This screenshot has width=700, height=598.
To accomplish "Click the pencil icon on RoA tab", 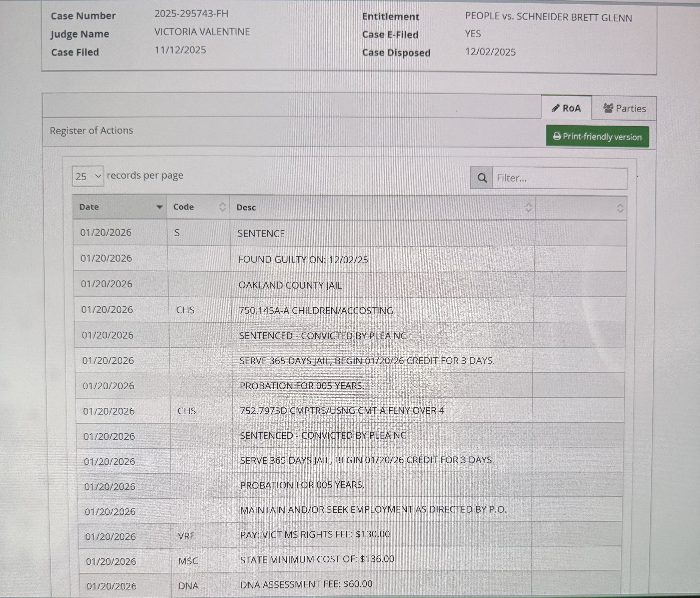I will pos(555,108).
